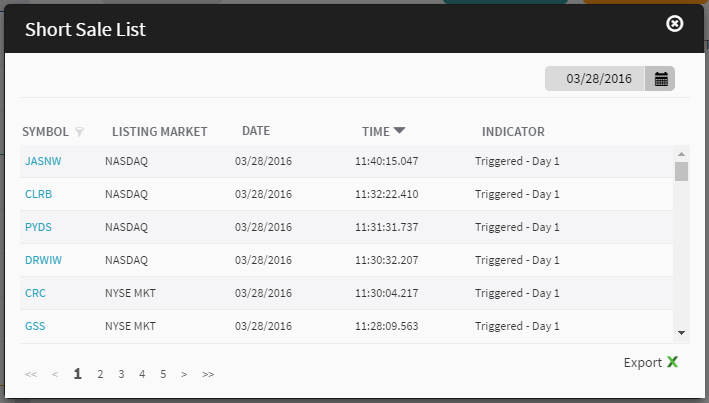Close the Short Sale List dialog
This screenshot has height=403, width=709.
(x=675, y=24)
